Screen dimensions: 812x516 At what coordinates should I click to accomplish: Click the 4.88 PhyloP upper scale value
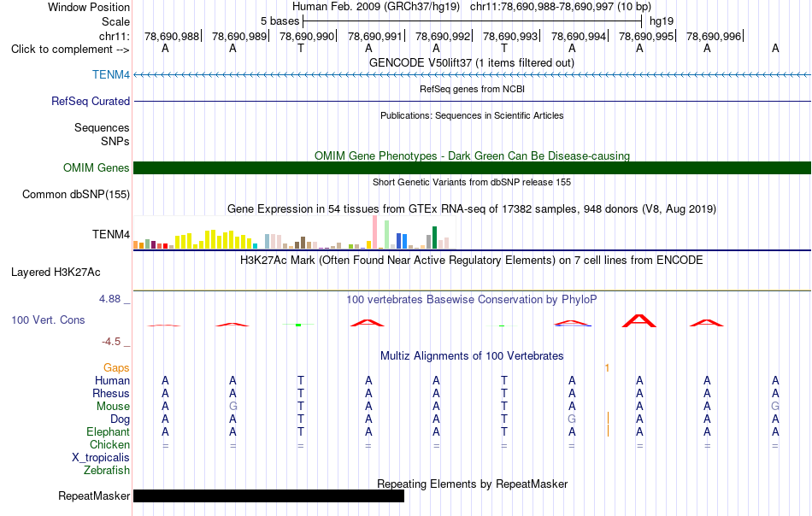pyautogui.click(x=109, y=299)
